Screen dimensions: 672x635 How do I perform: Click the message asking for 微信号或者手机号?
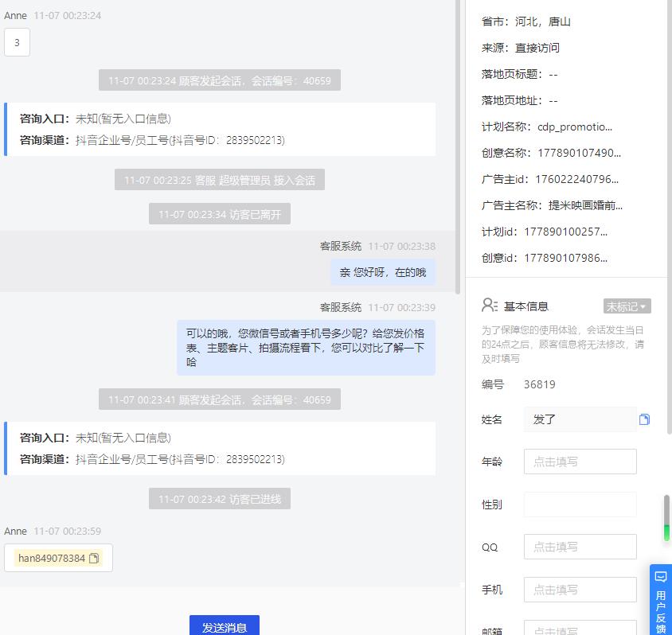(x=306, y=348)
